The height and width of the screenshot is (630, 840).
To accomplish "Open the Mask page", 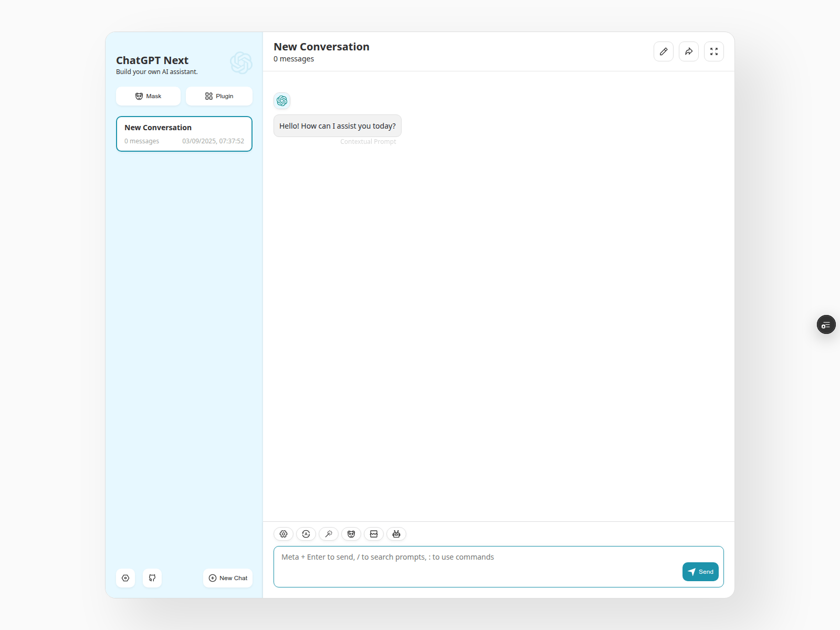I will click(148, 96).
